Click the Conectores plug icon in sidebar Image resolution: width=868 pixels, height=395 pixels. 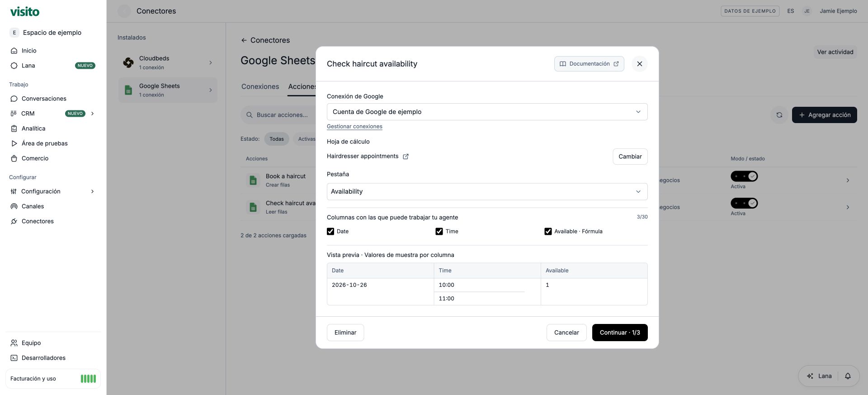pyautogui.click(x=14, y=221)
